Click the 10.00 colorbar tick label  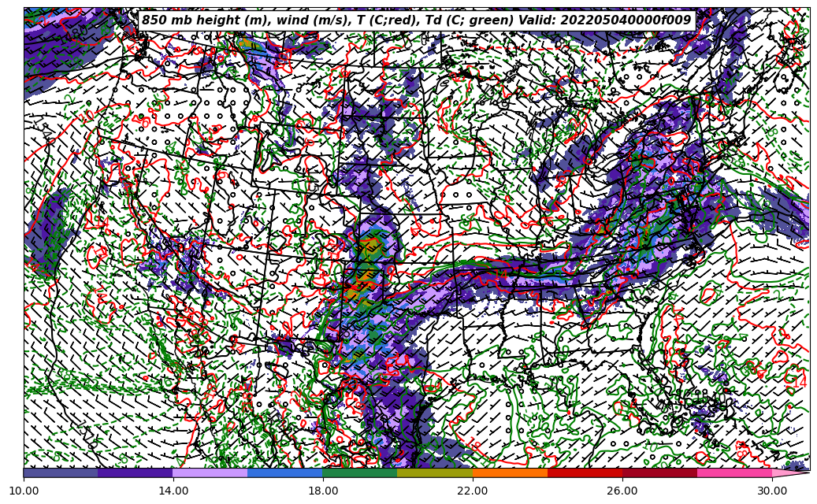pos(24,491)
